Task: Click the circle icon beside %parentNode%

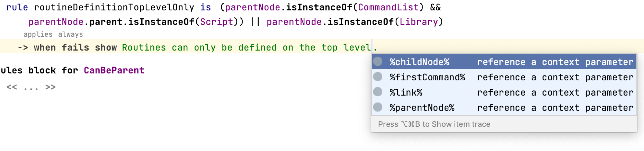Action: coord(378,107)
